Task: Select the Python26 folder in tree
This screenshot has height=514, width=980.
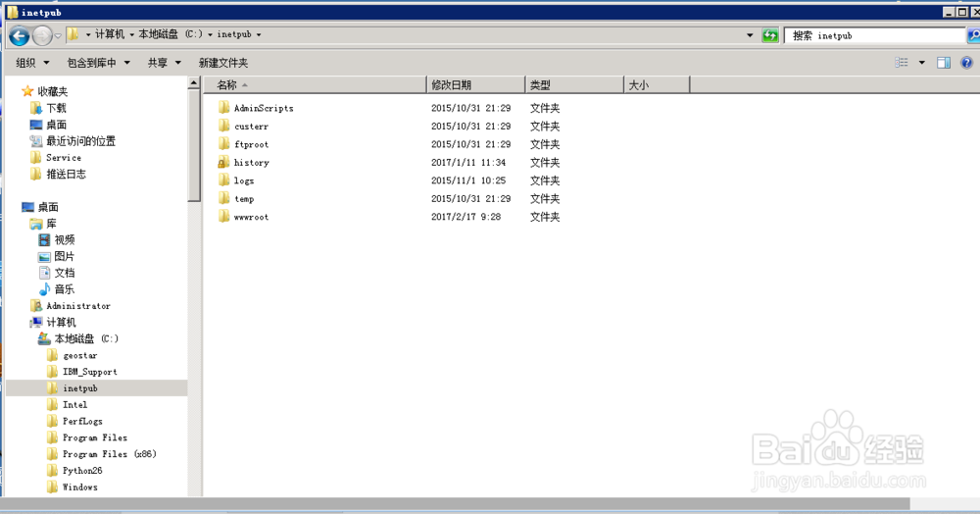Action: (x=75, y=470)
